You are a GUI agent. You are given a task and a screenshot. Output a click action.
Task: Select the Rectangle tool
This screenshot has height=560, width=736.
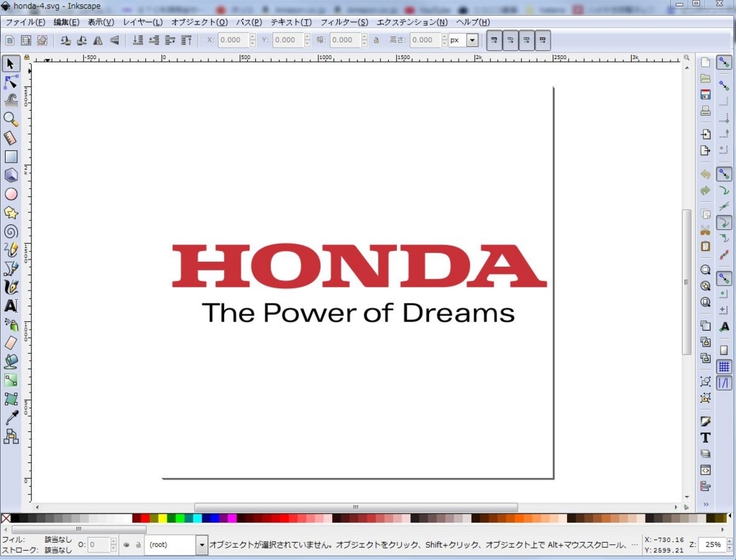click(11, 156)
